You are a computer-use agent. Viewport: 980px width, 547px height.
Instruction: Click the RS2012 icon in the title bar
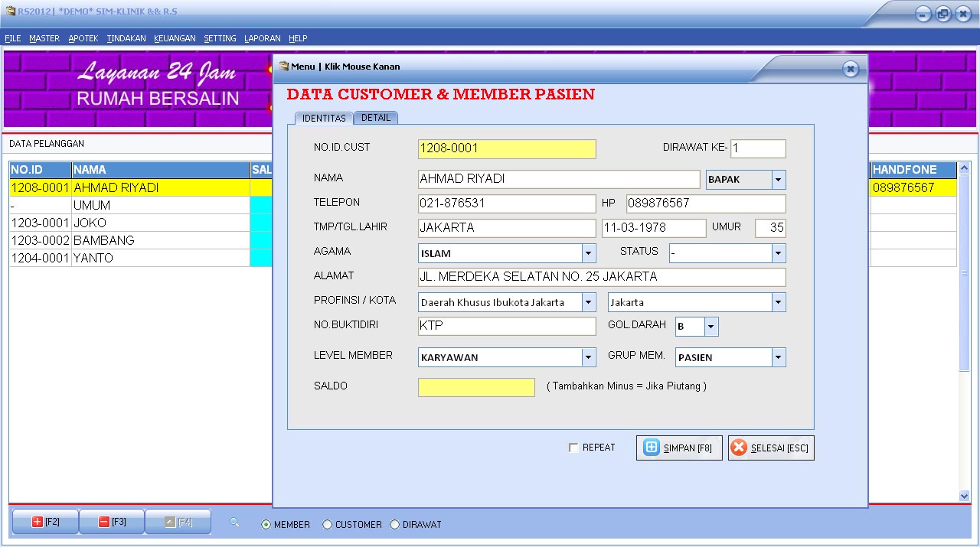tap(9, 11)
